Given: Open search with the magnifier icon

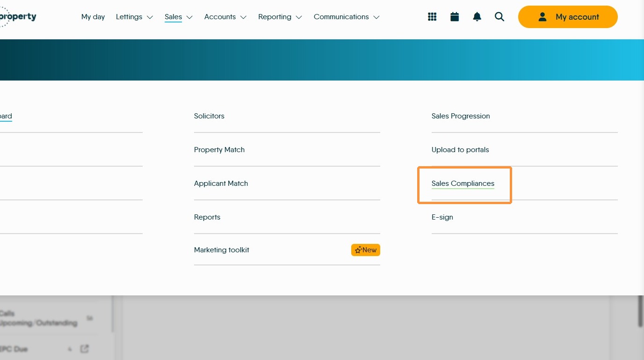Looking at the screenshot, I should [x=499, y=17].
